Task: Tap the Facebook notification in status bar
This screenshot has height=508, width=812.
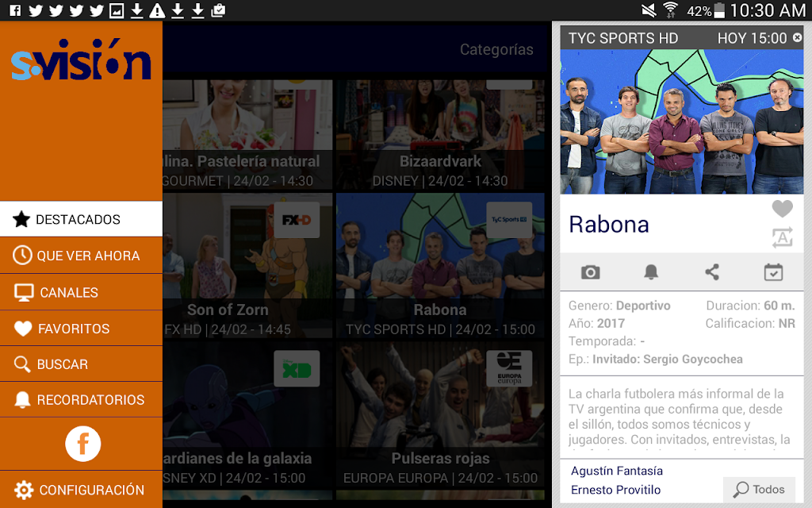Action: tap(15, 10)
